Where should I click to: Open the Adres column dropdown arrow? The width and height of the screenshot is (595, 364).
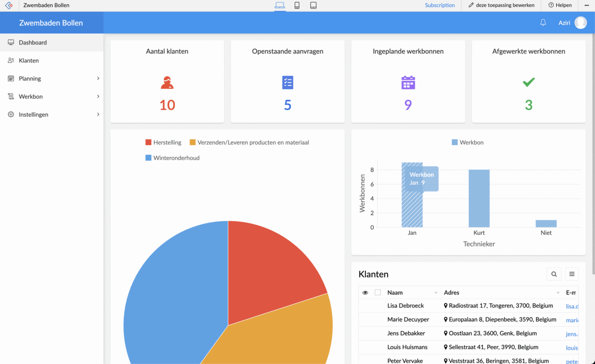[558, 293]
